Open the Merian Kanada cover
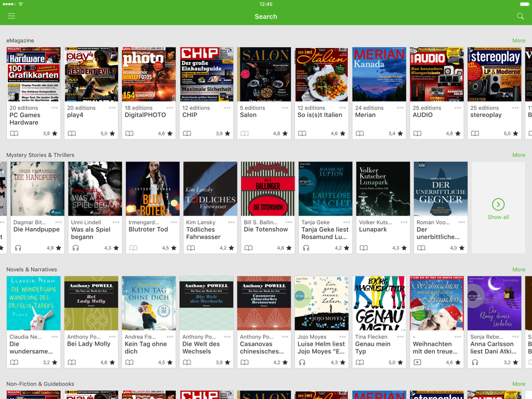Screen dimensions: 532x399 (379, 74)
